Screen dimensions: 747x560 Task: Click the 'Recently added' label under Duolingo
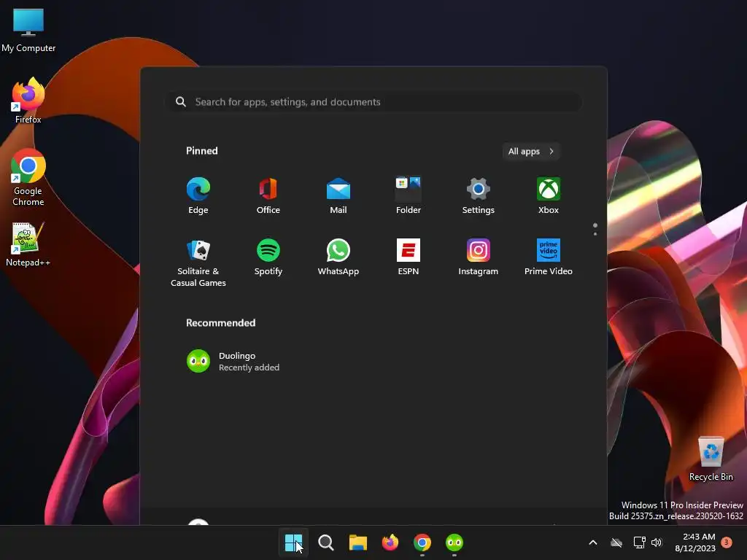point(249,367)
